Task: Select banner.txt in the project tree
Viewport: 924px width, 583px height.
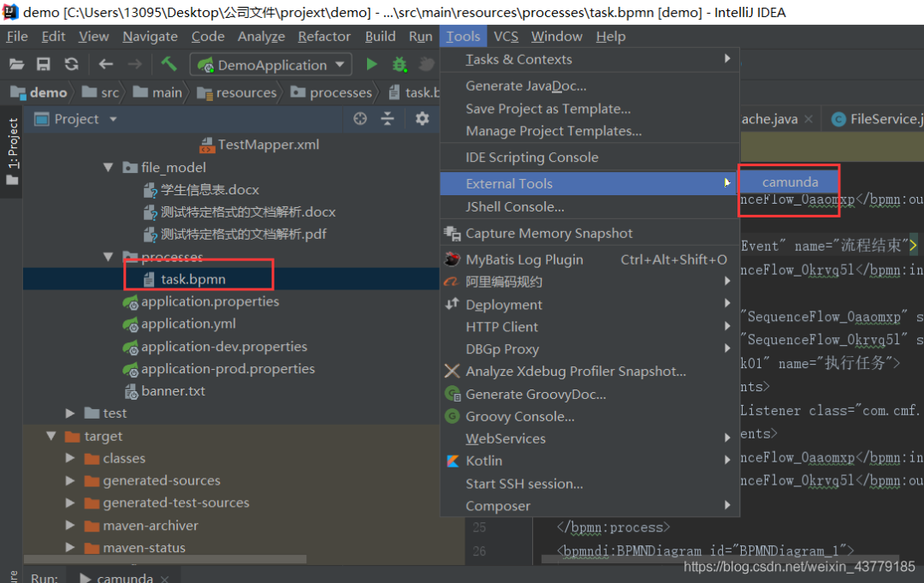Action: 173,391
